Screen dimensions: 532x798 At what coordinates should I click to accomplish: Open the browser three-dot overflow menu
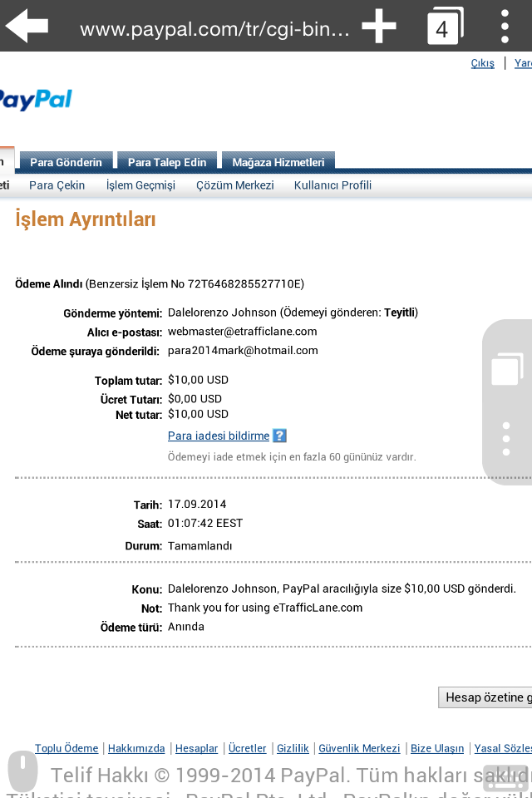pyautogui.click(x=505, y=26)
